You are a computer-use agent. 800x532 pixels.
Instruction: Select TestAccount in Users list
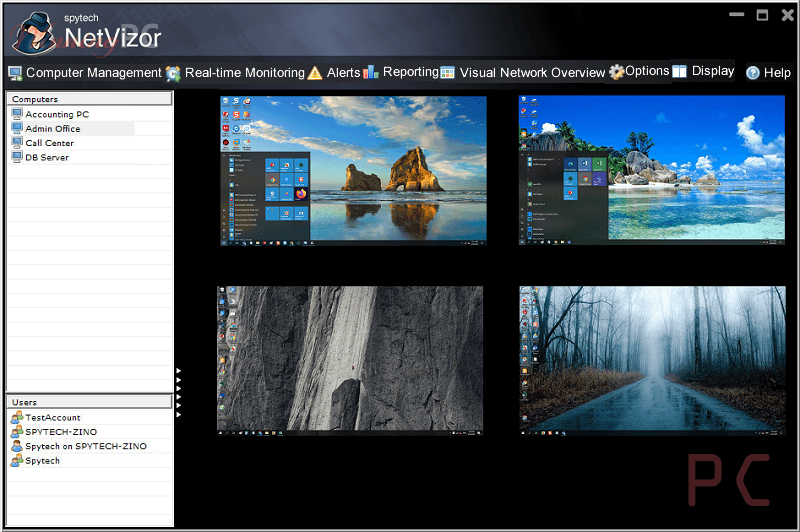[90, 417]
